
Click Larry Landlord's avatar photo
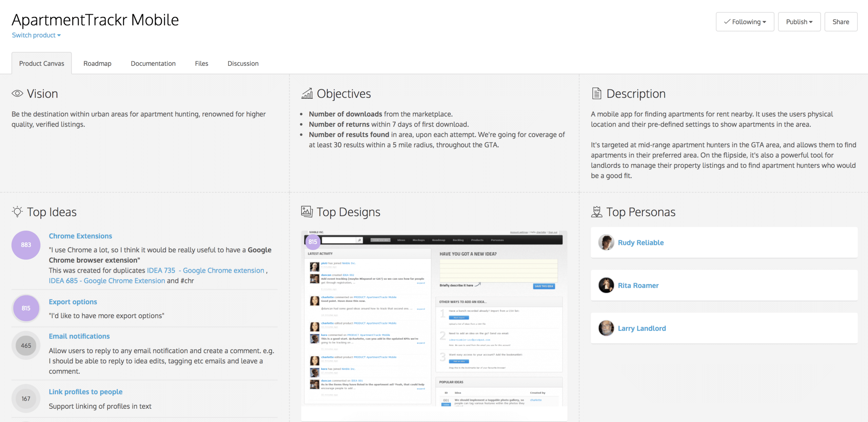(606, 328)
